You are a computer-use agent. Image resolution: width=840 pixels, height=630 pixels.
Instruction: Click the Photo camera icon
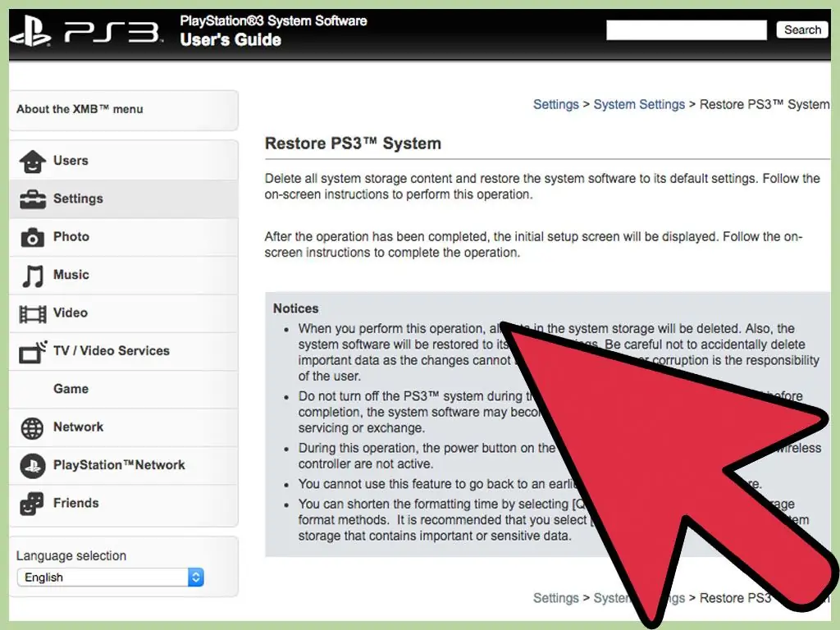(x=32, y=237)
